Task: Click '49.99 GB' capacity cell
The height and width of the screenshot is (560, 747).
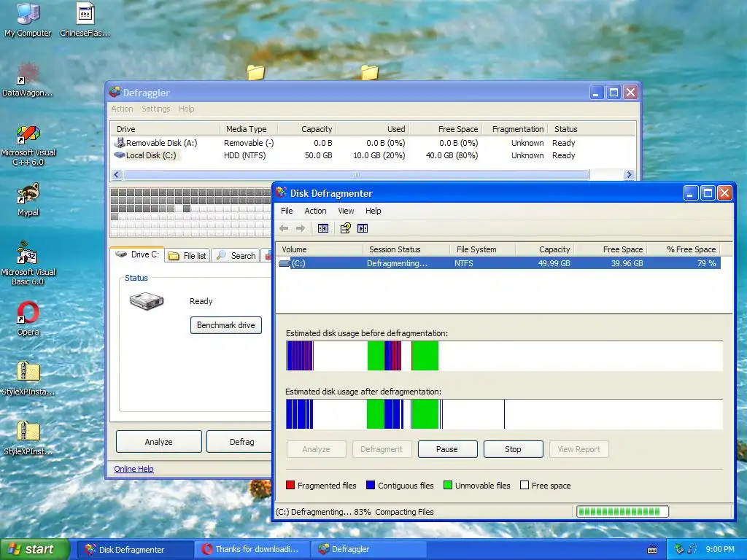Action: click(554, 262)
